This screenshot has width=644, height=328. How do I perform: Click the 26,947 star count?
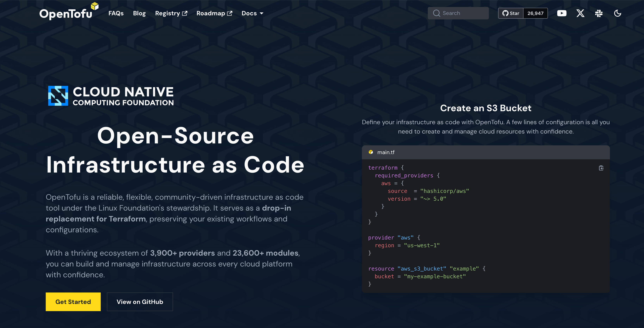click(x=535, y=13)
